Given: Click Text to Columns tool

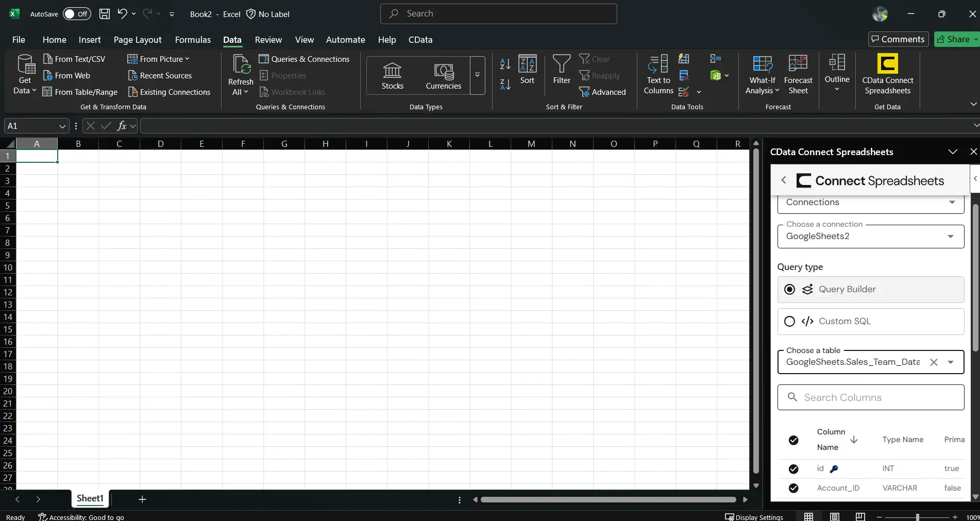Looking at the screenshot, I should 658,75.
